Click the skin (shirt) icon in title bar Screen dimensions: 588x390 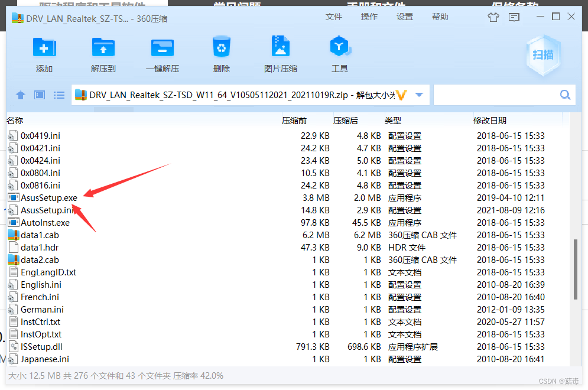point(493,17)
